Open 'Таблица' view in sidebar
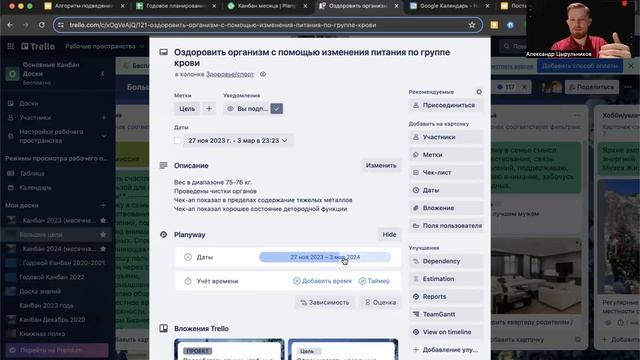 (32, 173)
